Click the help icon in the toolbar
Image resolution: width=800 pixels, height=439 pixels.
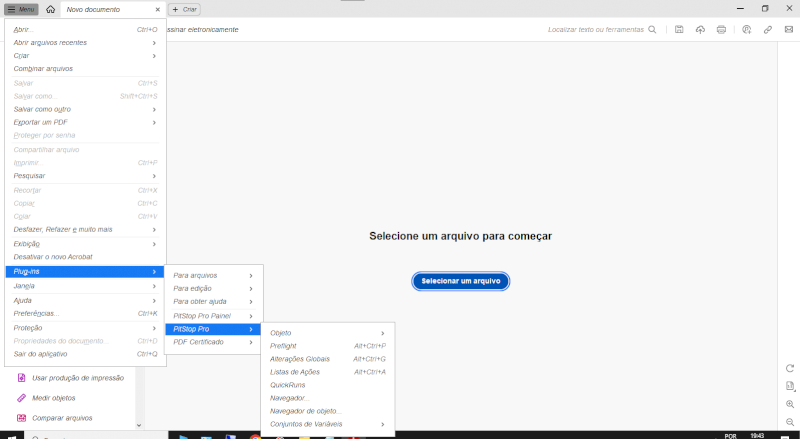[x=746, y=30]
